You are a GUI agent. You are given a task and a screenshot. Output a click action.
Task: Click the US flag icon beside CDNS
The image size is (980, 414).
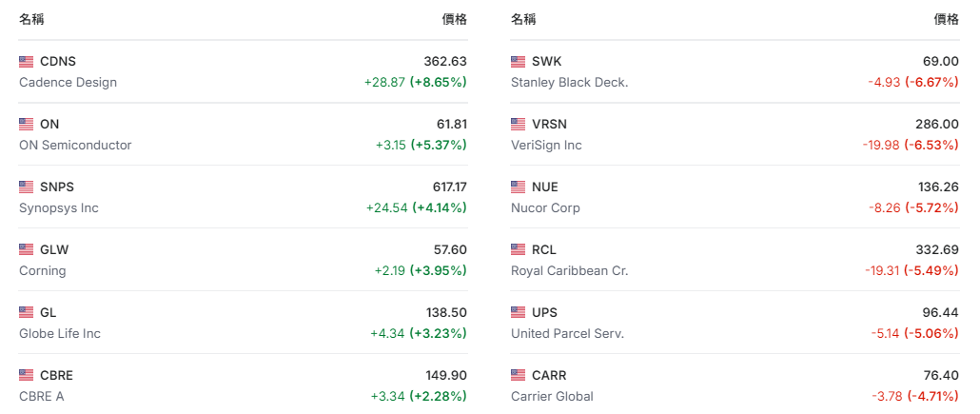[x=26, y=62]
